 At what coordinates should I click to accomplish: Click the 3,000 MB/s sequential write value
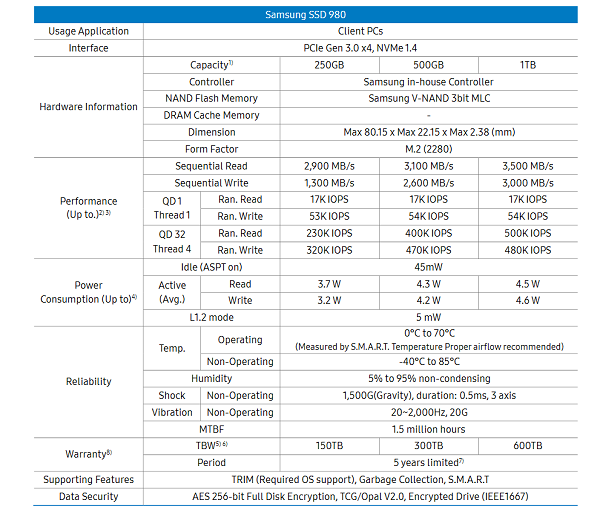(528, 183)
